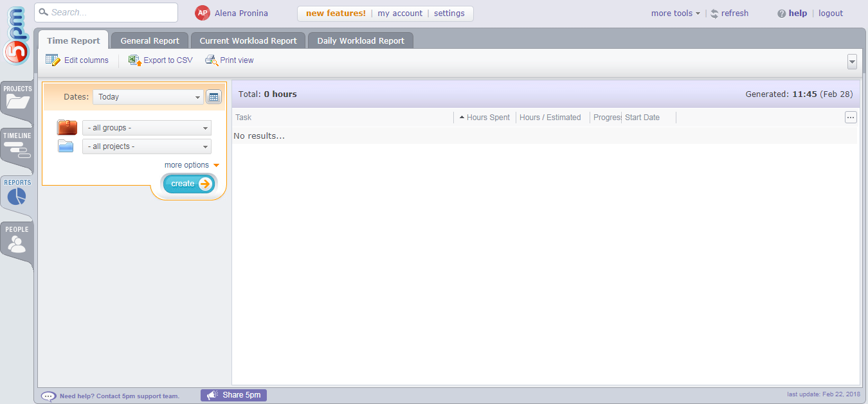Switch to the General Report tab

pos(150,40)
